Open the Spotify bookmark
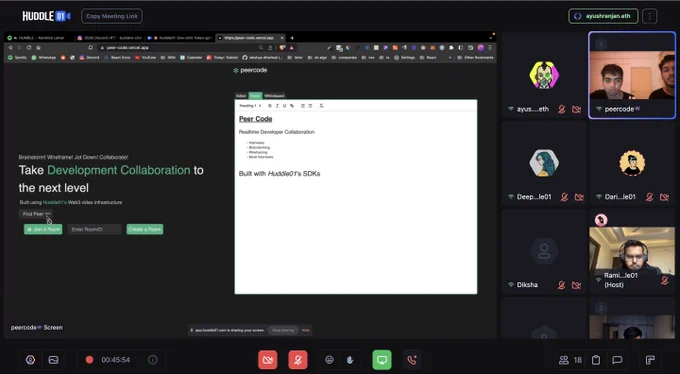680x374 pixels. tap(17, 57)
